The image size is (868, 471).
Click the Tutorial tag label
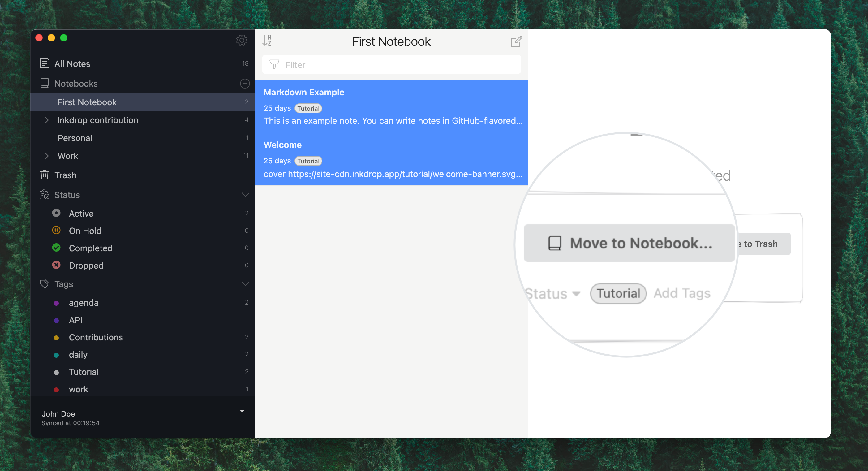click(617, 292)
